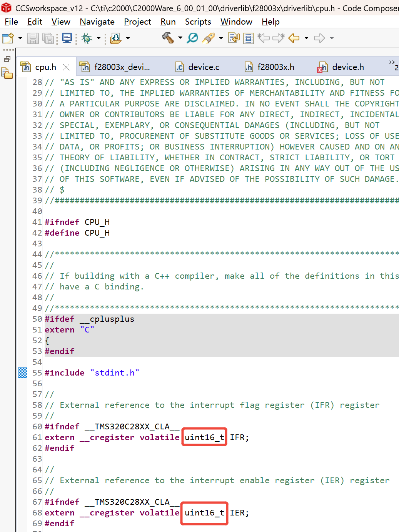Screen dimensions: 399x532
Task: Open the Navigate menu
Action: tap(97, 22)
